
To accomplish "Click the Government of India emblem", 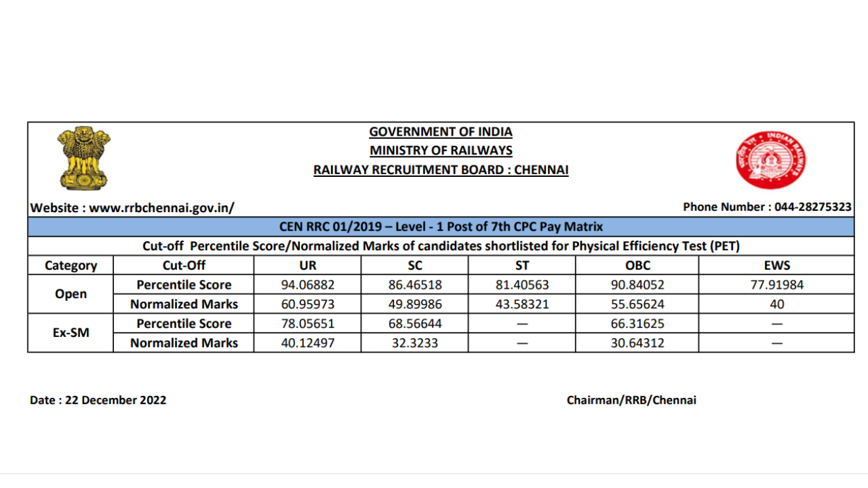I will [x=84, y=158].
